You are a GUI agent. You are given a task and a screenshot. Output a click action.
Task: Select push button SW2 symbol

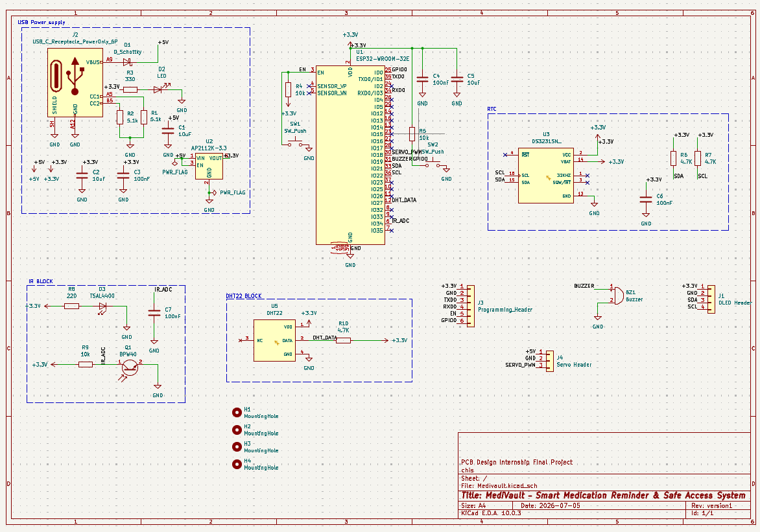point(433,163)
